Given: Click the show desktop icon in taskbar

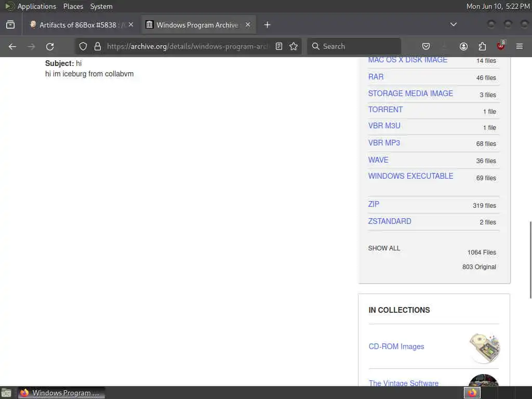Looking at the screenshot, I should tap(6, 393).
